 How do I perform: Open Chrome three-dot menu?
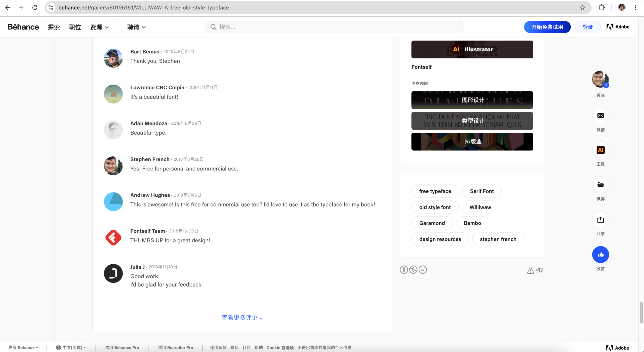[x=635, y=8]
